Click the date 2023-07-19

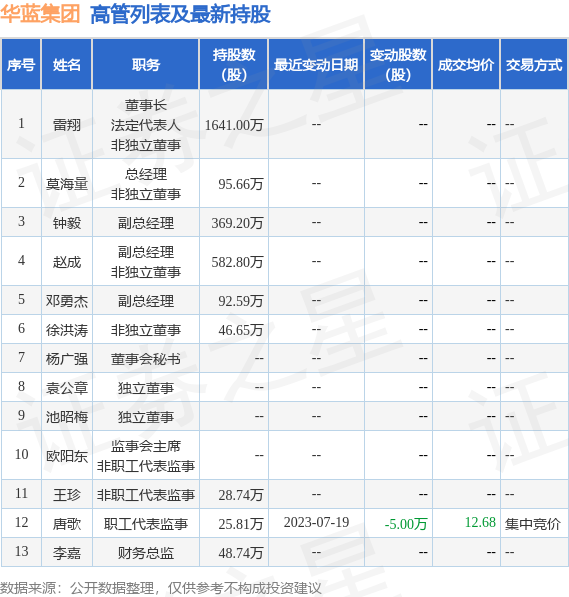click(x=316, y=522)
